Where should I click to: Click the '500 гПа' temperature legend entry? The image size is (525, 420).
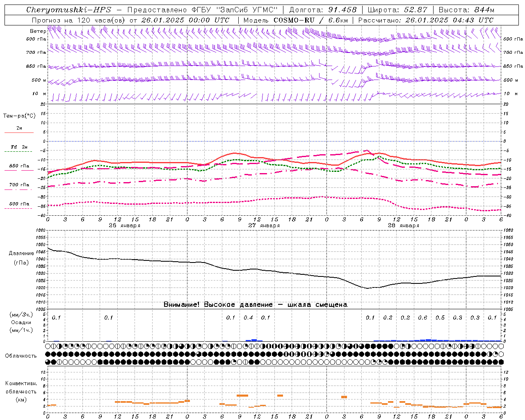(19, 204)
